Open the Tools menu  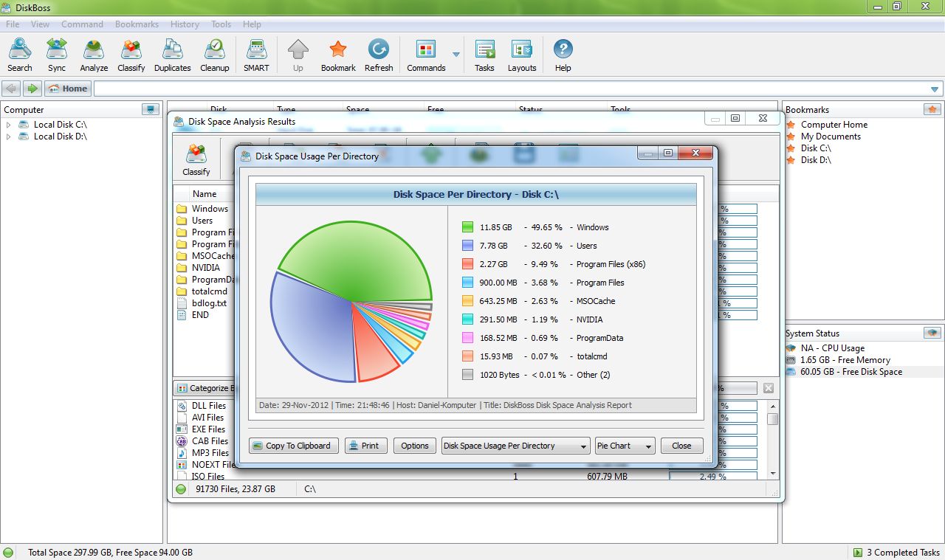(221, 24)
